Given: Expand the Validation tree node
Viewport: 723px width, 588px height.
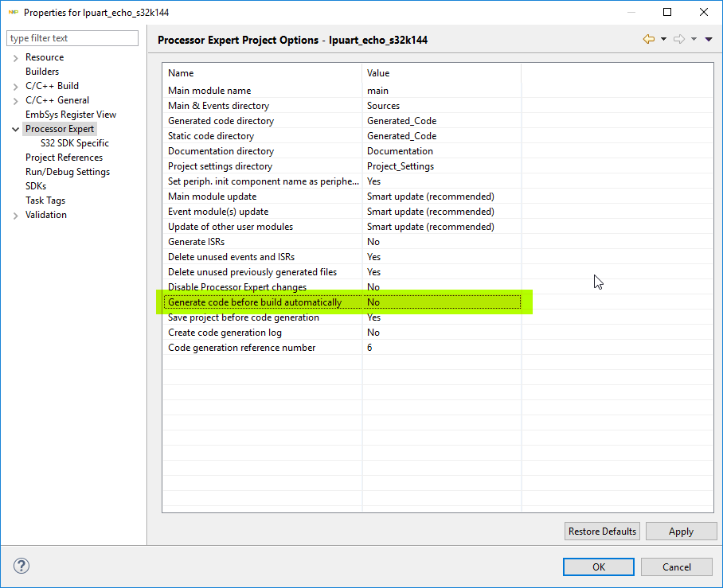Looking at the screenshot, I should coord(16,216).
